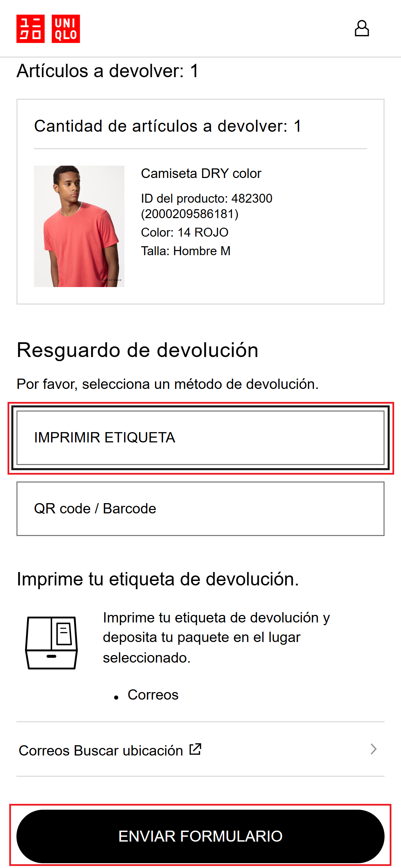The height and width of the screenshot is (868, 401).
Task: Open the user account profile icon
Action: (x=362, y=28)
